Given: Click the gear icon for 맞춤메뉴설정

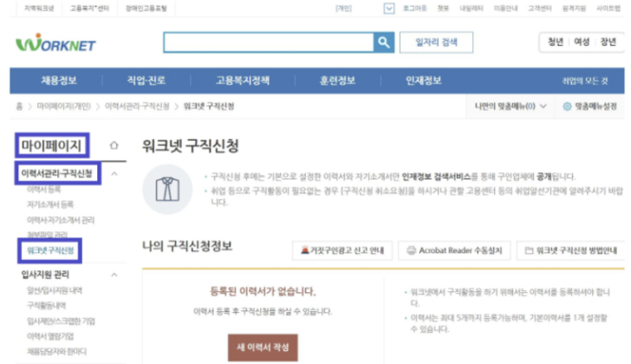Looking at the screenshot, I should click(x=567, y=107).
